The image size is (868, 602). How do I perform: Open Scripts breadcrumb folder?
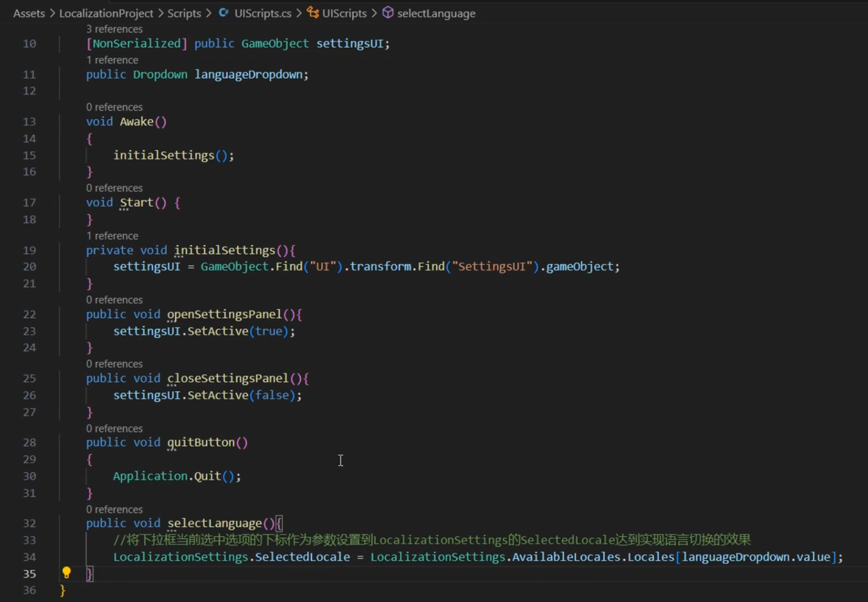[x=184, y=14]
